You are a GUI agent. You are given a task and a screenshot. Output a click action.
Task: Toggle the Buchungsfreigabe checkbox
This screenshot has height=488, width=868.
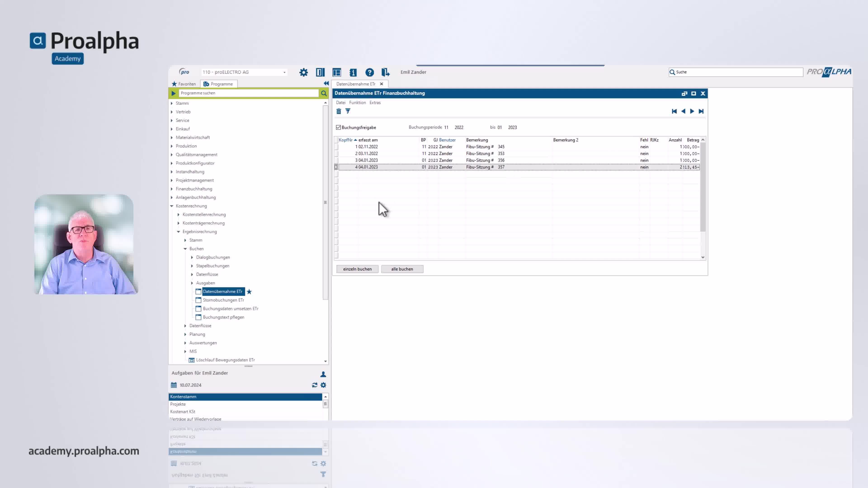click(338, 127)
